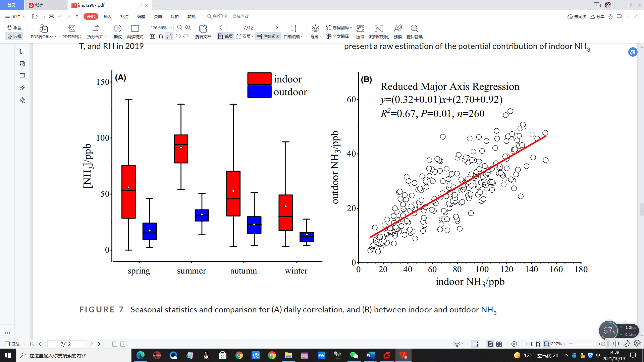
Task: Open the bookmark panel in the sidebar
Action: [x=22, y=52]
